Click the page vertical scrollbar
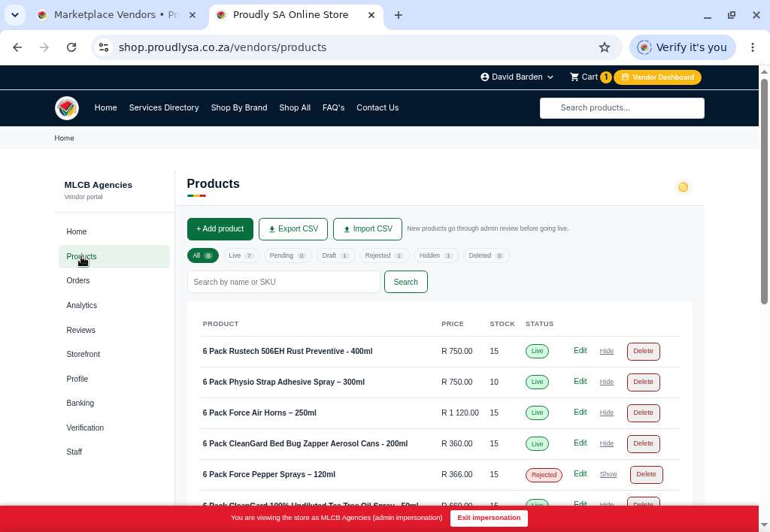770x532 pixels. click(764, 192)
